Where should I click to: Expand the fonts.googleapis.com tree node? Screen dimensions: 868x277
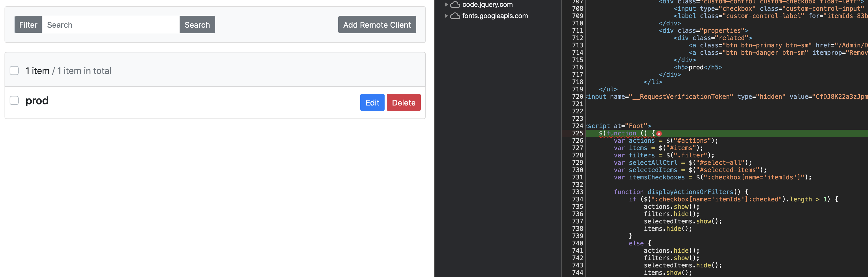446,16
